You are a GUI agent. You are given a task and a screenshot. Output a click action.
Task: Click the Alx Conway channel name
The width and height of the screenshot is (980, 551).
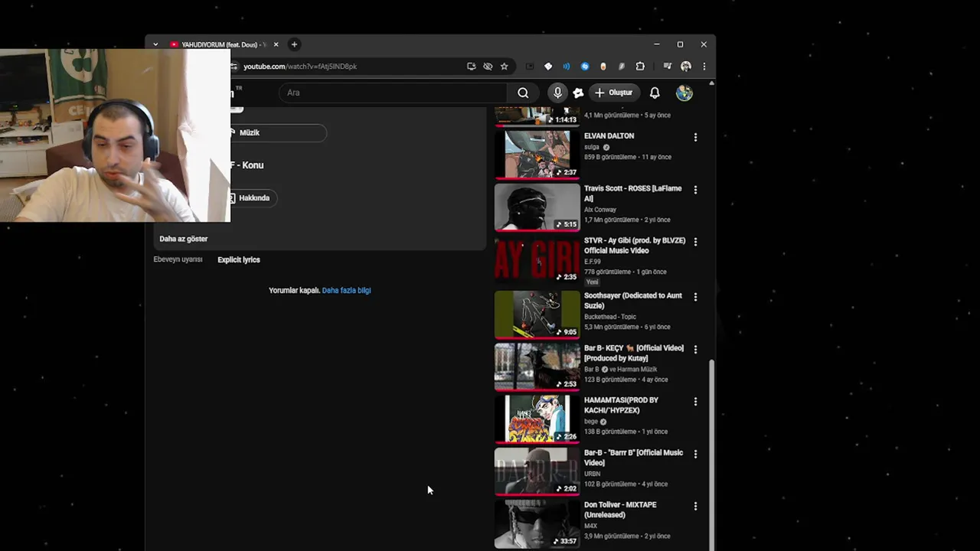[599, 209]
